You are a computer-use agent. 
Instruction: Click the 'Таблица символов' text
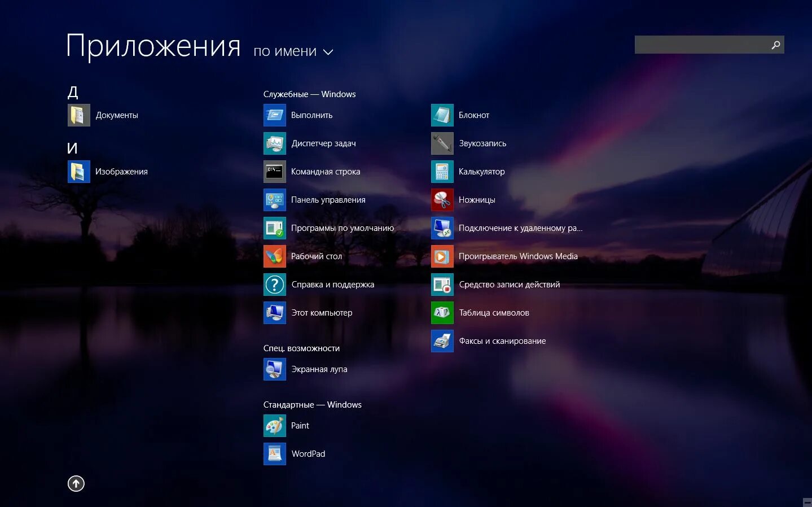click(494, 313)
